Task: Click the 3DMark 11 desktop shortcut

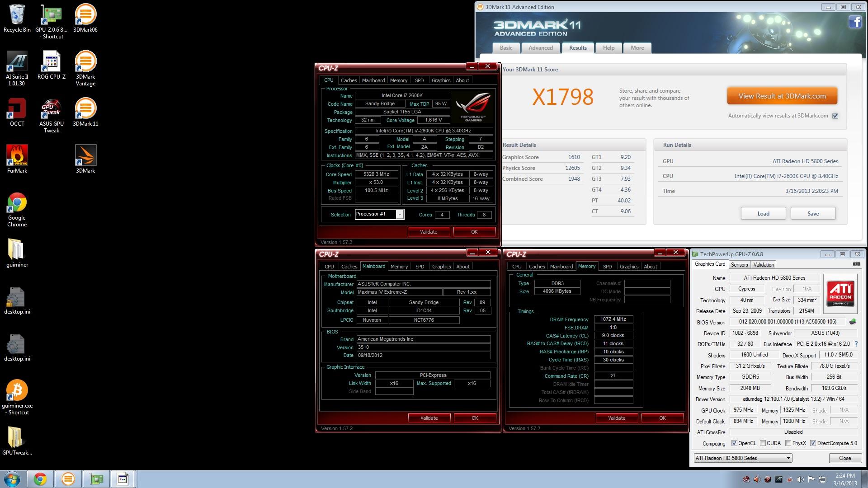Action: [x=85, y=113]
